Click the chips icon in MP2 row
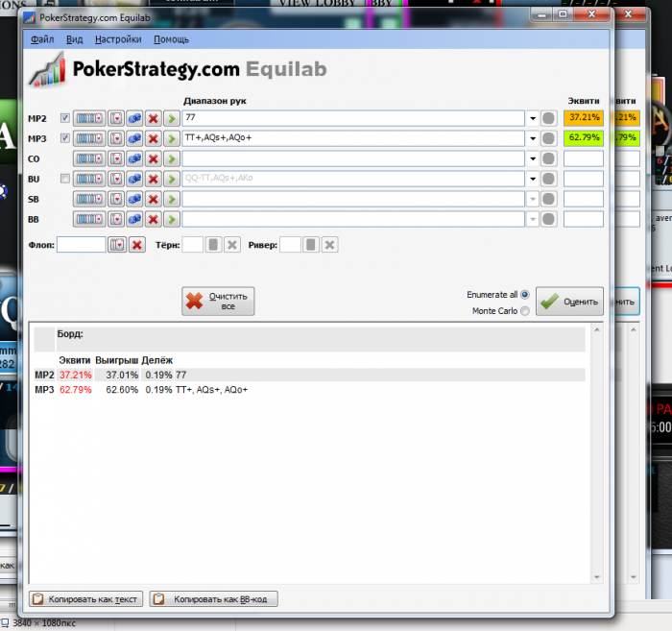The image size is (672, 631). coord(134,118)
